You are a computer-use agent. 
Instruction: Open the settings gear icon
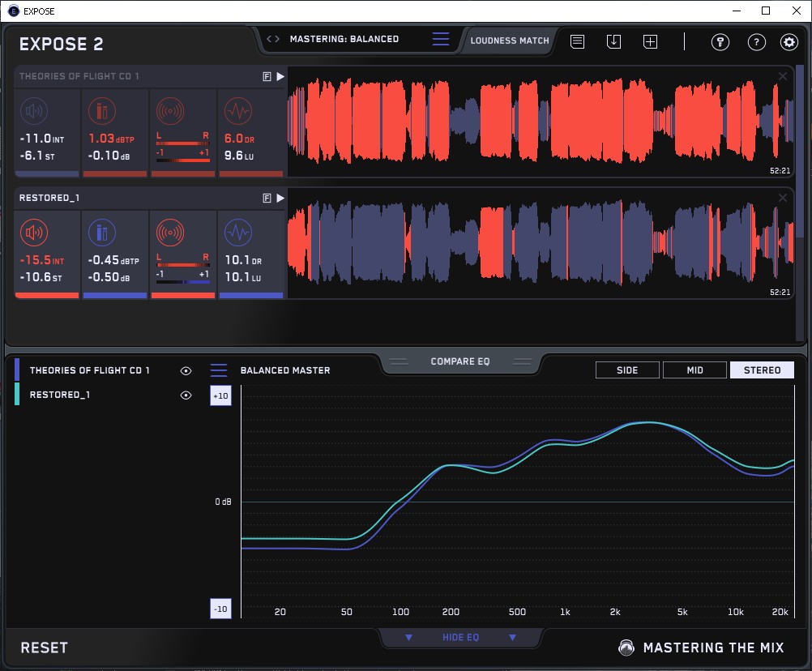(x=789, y=42)
